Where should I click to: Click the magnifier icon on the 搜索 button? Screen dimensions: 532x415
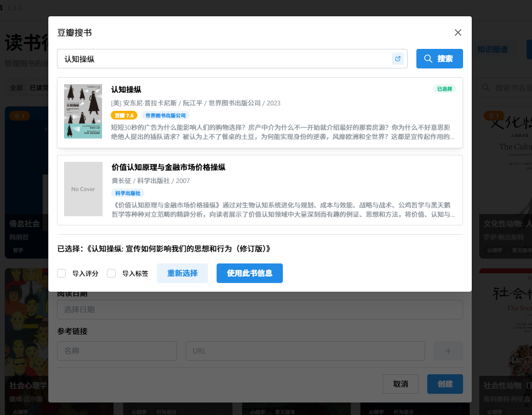click(427, 58)
